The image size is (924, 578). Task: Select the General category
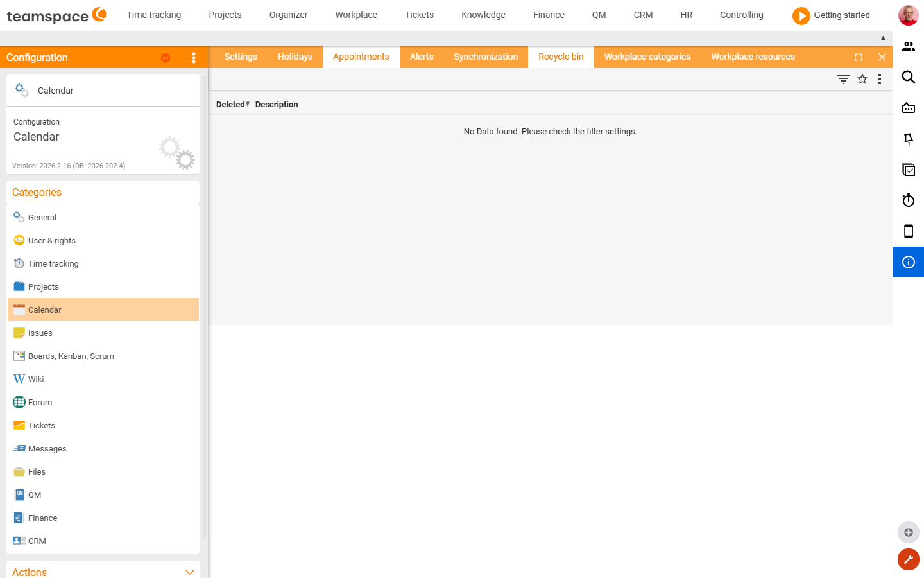click(x=103, y=217)
